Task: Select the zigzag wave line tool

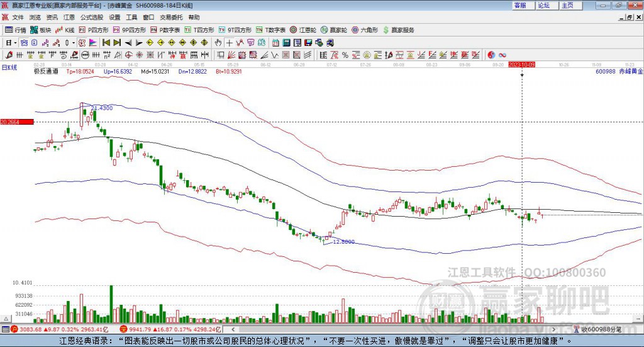Action: (275, 55)
